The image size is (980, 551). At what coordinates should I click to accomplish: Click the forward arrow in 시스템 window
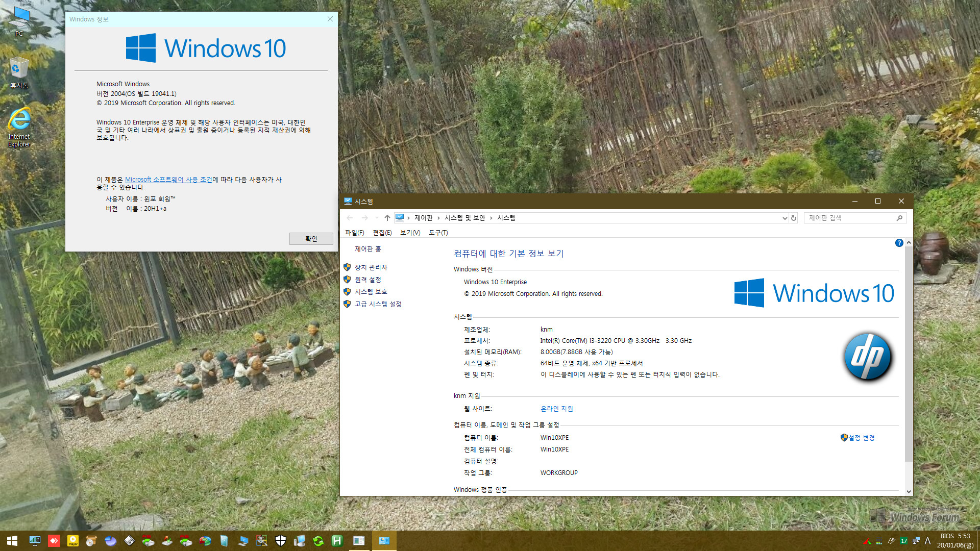(x=364, y=218)
